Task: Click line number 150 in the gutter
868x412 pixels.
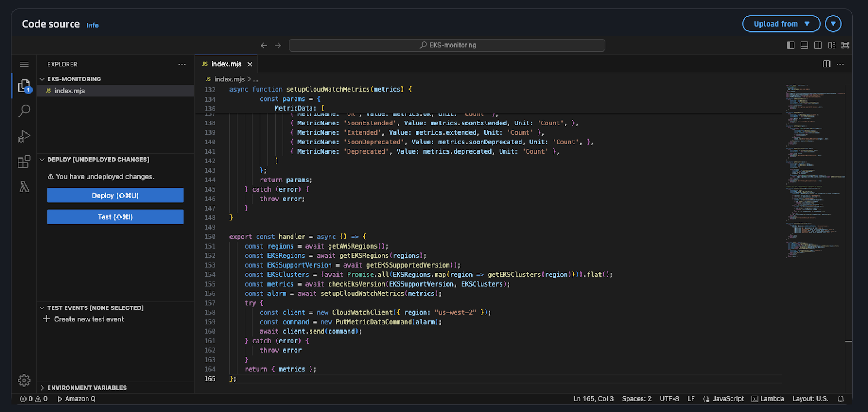Action: 210,237
